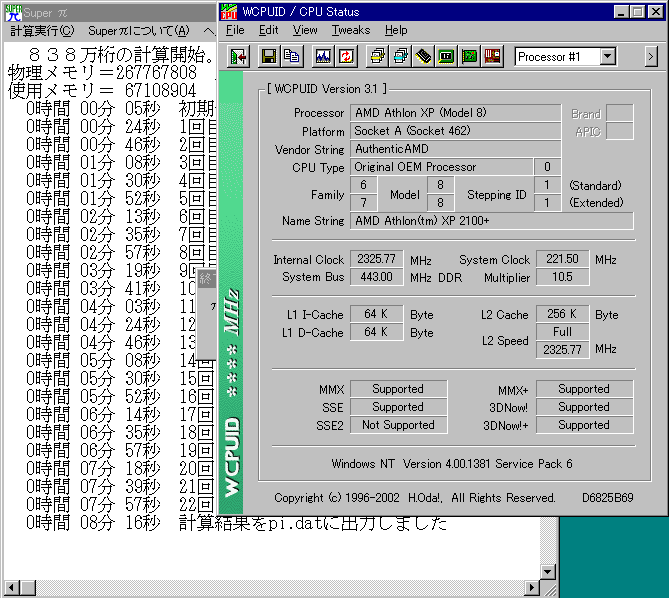Click the WCPUID title bar application icon

point(229,12)
